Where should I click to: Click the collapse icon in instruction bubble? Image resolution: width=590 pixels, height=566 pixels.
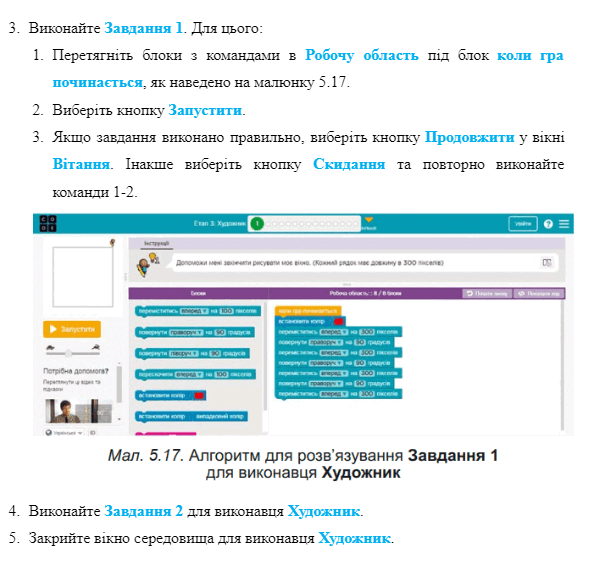coord(547,262)
